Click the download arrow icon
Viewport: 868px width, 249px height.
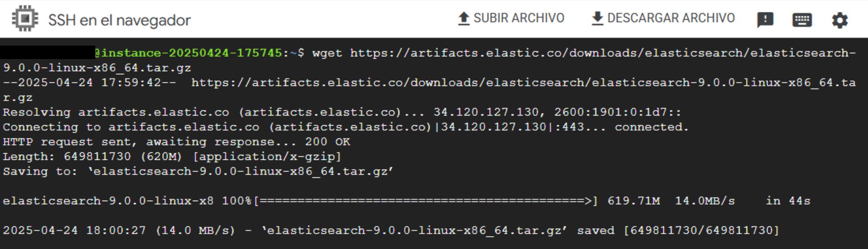coord(597,19)
